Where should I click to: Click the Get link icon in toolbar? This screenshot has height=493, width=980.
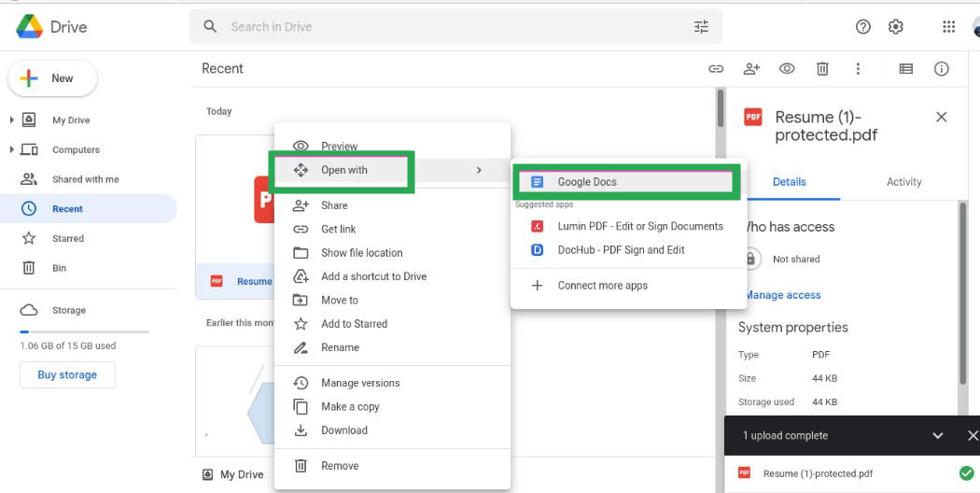(716, 69)
